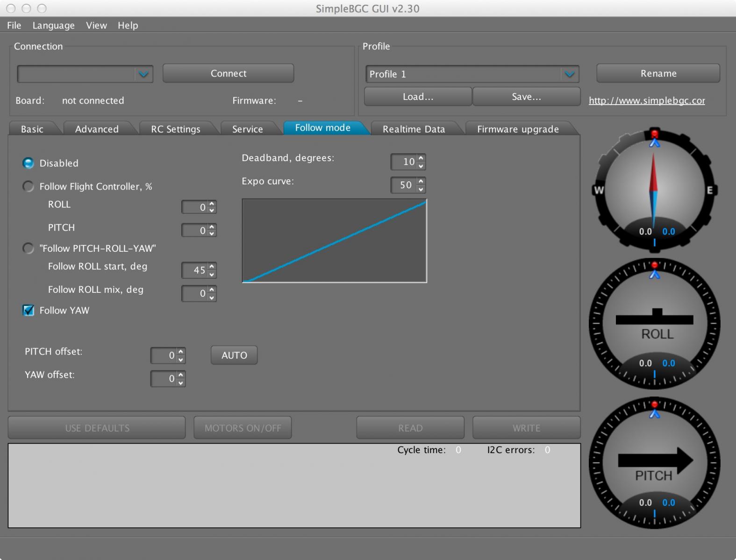736x560 pixels.
Task: Click the Rename profile button
Action: pos(658,73)
